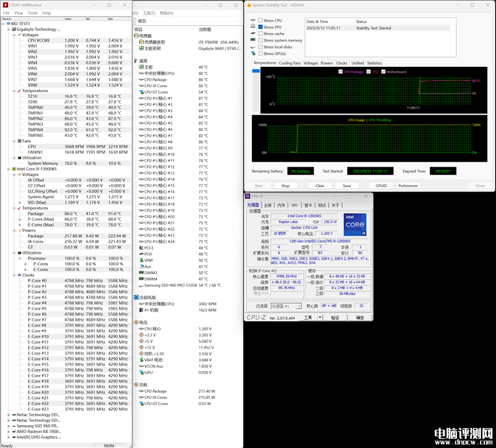The width and height of the screenshot is (496, 448).
Task: Click the sensor type icon in AIDA64 report
Action: tap(141, 42)
